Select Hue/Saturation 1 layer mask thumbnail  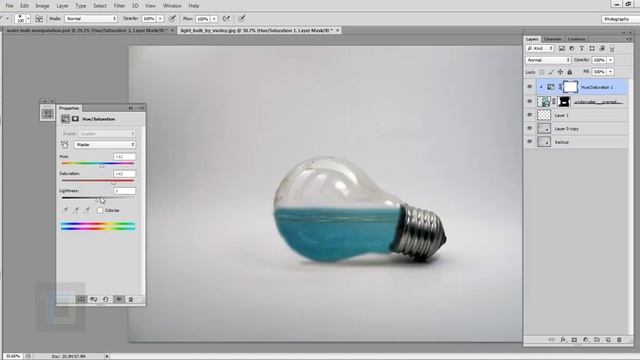click(571, 87)
